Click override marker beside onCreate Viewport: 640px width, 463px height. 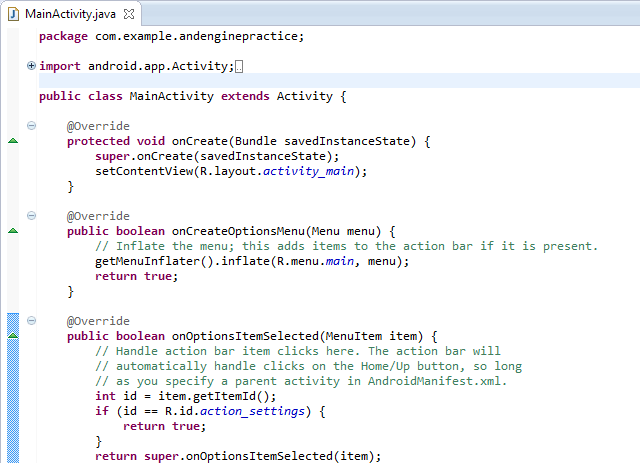click(13, 141)
